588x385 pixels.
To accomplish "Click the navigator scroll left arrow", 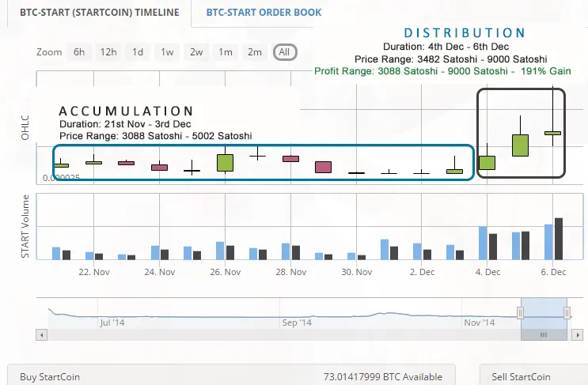I will (42, 335).
